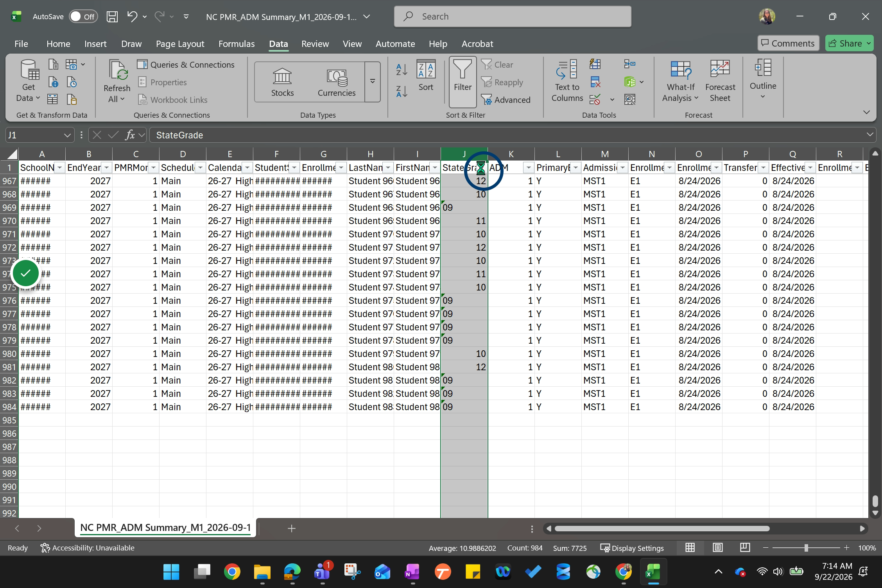Click the Undo arrow icon
The image size is (882, 588).
[x=132, y=16]
